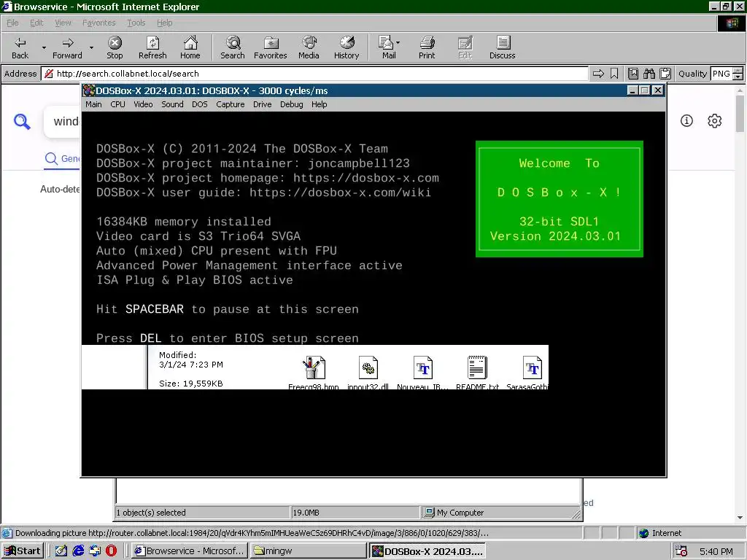
Task: Open the Video menu in DOSBox-X
Action: (143, 104)
